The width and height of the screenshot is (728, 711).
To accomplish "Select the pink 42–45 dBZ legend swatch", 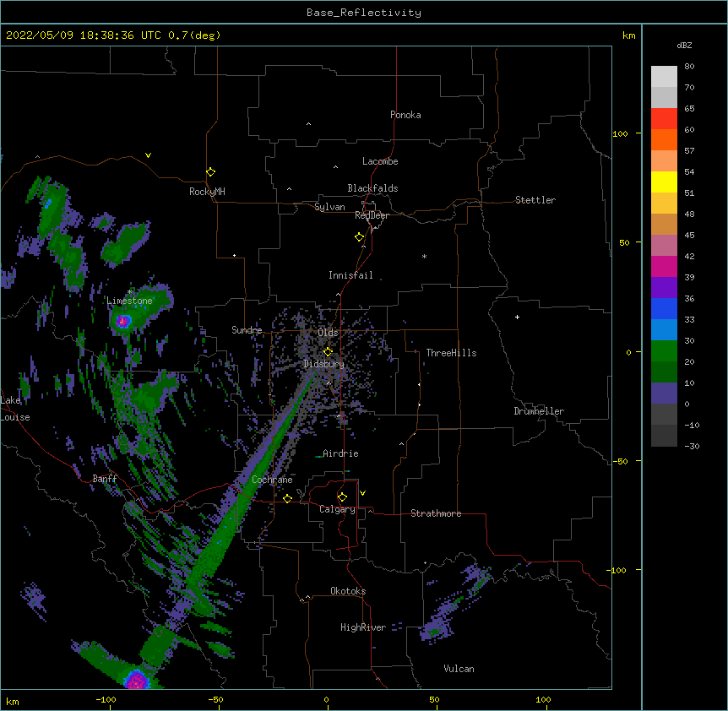I will [664, 246].
